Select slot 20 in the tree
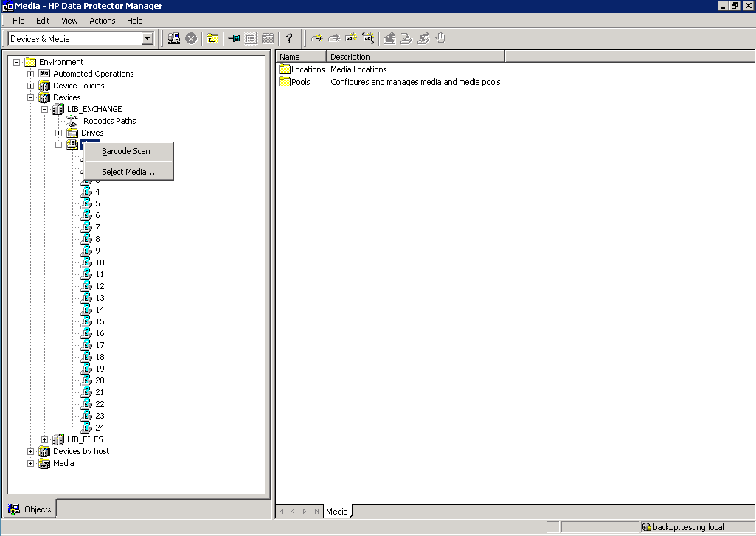The height and width of the screenshot is (536, 756). tap(100, 380)
